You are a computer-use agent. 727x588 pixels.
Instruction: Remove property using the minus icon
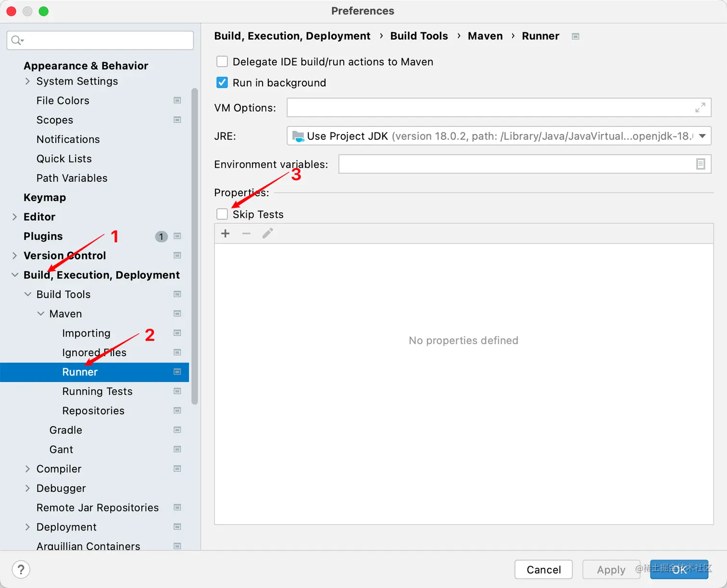246,234
